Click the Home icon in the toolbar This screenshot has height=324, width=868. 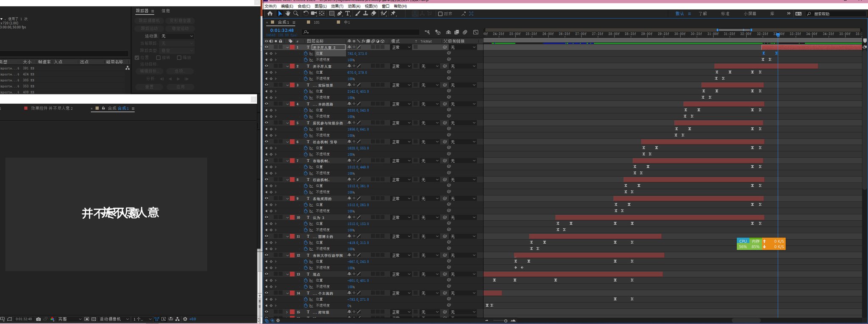click(x=270, y=14)
